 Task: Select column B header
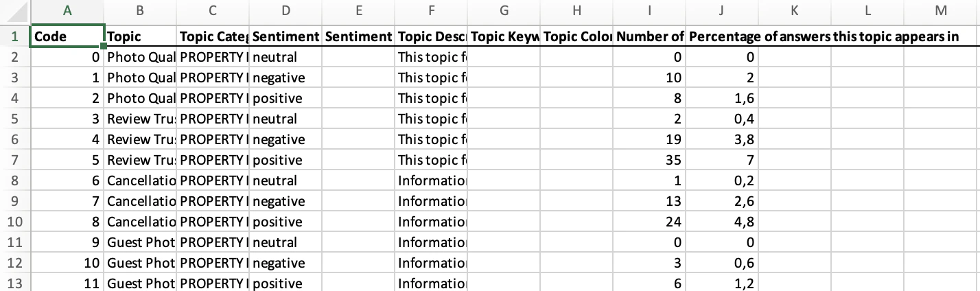click(141, 11)
